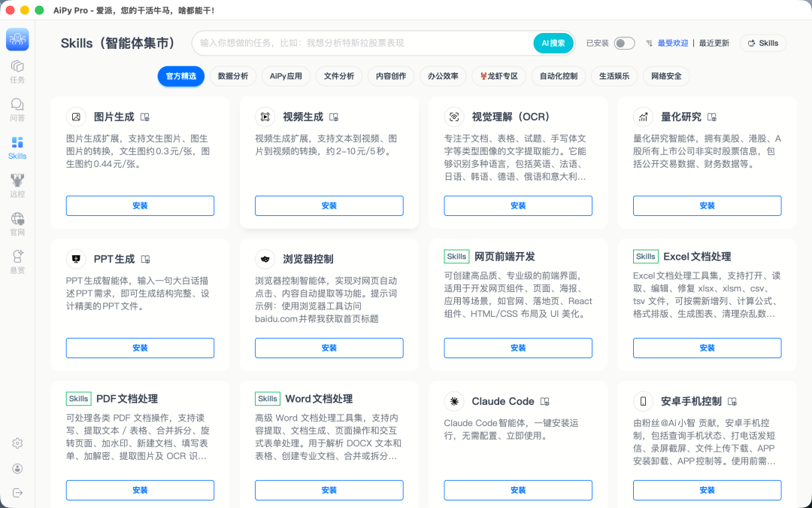Screen dimensions: 812x508
Task: Install the 网页前端开发 skill
Action: [x=518, y=348]
